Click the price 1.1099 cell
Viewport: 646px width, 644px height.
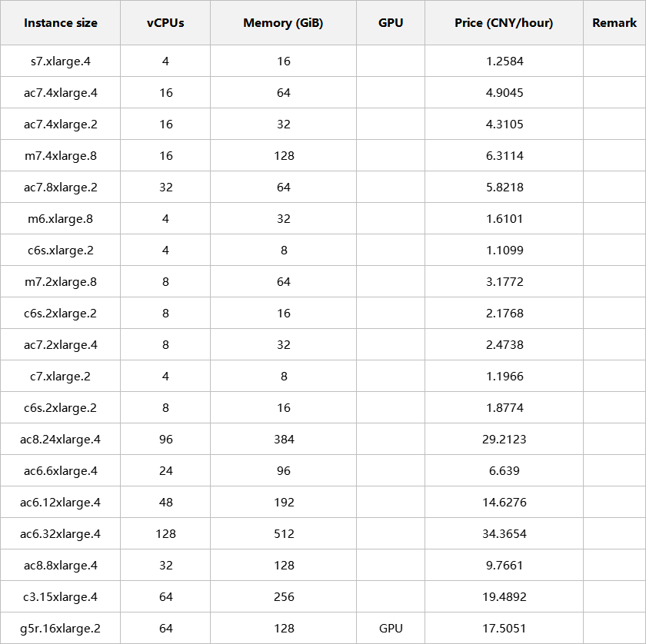pyautogui.click(x=504, y=250)
